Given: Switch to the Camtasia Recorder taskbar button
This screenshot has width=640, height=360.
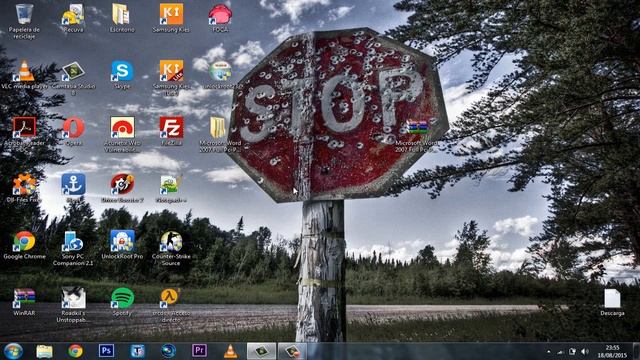Looking at the screenshot, I should tap(292, 351).
